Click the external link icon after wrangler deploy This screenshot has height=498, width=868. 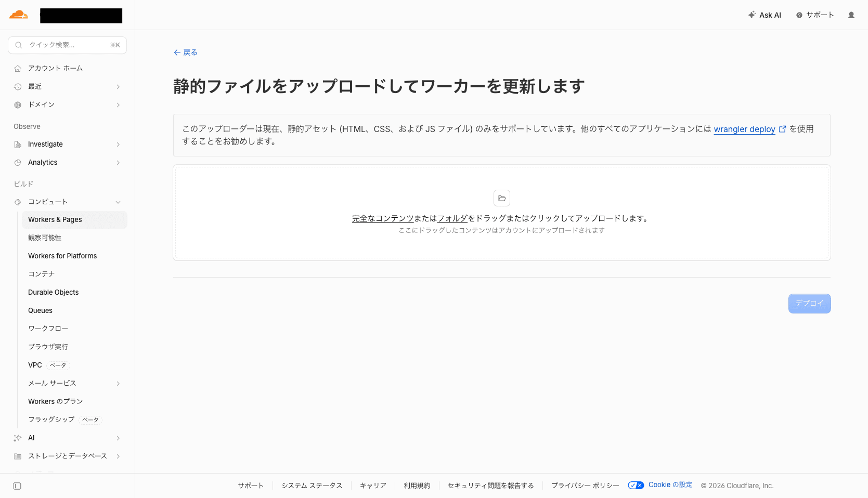[x=782, y=129]
